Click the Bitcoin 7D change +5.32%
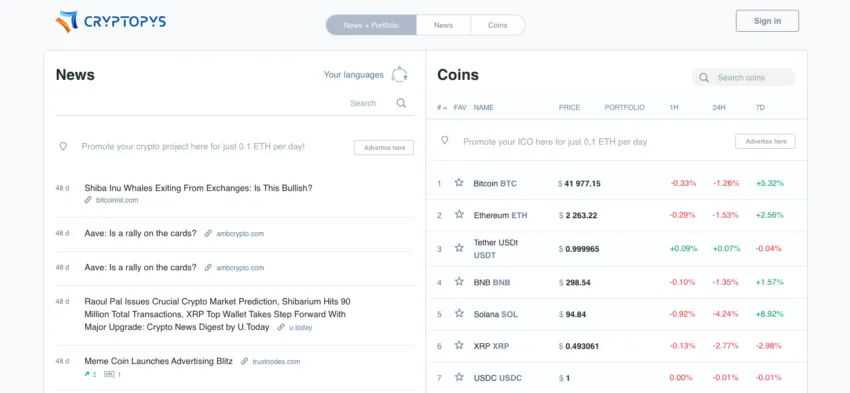850x393 pixels. pyautogui.click(x=770, y=183)
